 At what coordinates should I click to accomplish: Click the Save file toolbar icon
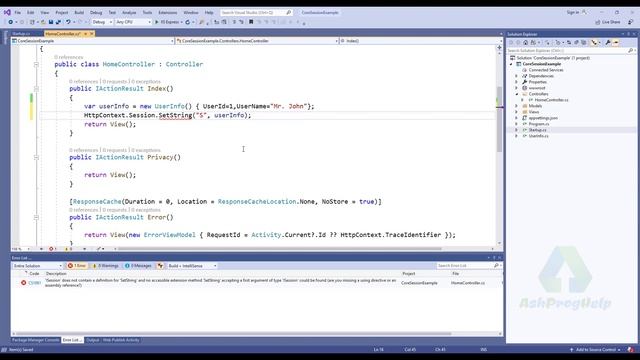click(x=51, y=22)
